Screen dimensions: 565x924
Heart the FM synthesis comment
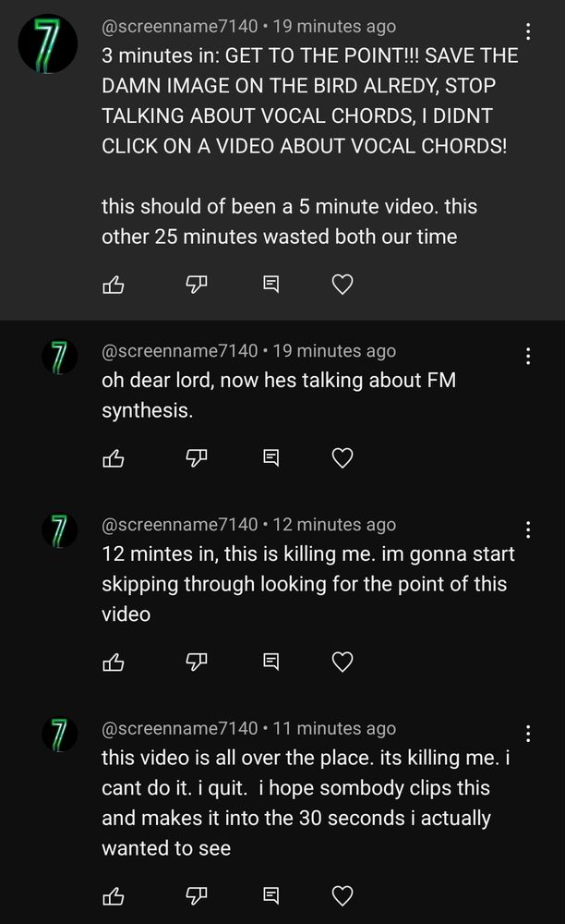pyautogui.click(x=343, y=458)
